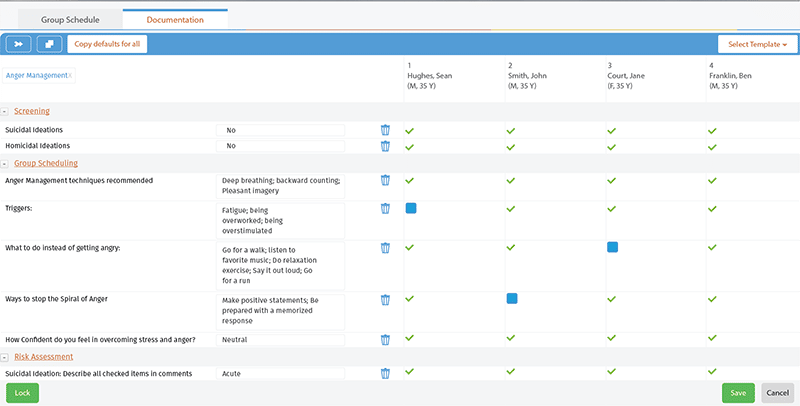This screenshot has width=800, height=406.
Task: Open the Risk Assessment section link
Action: pyautogui.click(x=43, y=357)
